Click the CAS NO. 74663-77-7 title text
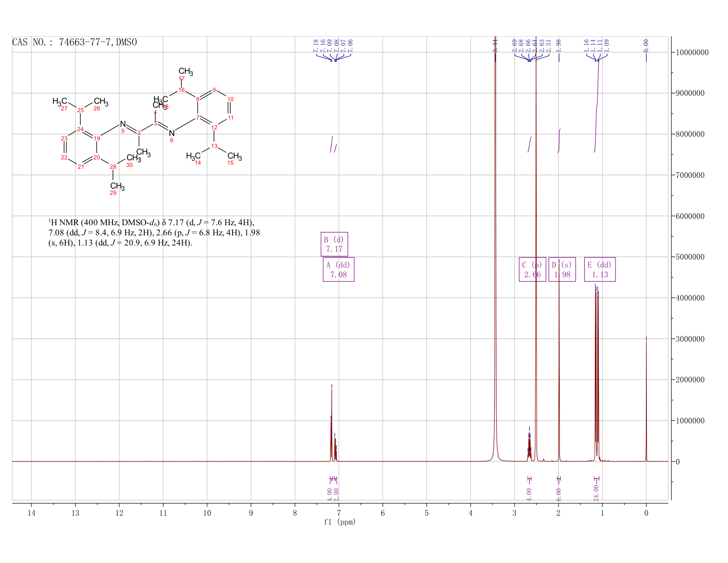Image resolution: width=728 pixels, height=563 pixels. [x=75, y=42]
